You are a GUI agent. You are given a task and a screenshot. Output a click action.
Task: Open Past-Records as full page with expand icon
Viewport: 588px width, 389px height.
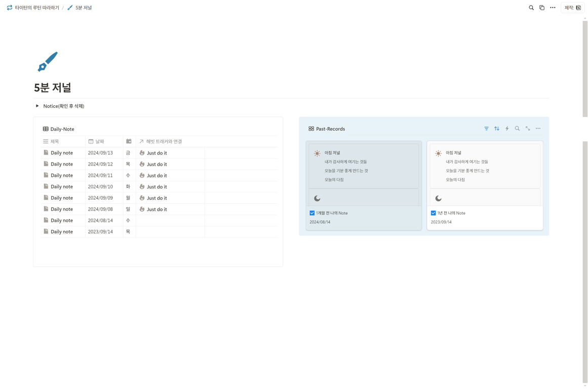[528, 129]
